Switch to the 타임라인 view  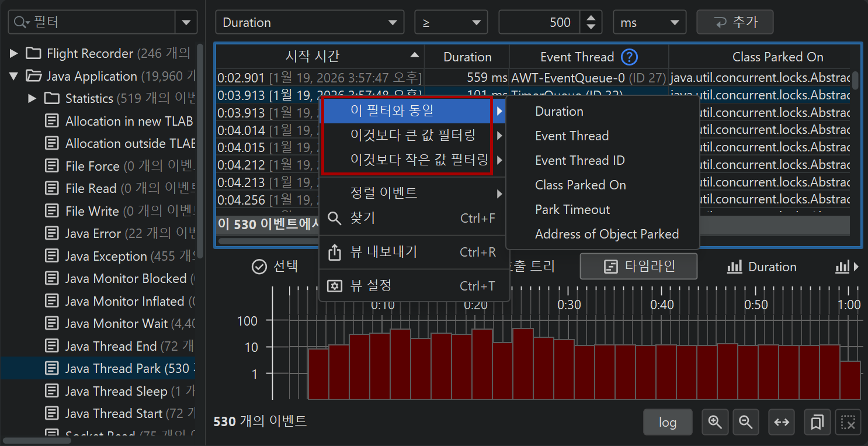[x=638, y=267]
